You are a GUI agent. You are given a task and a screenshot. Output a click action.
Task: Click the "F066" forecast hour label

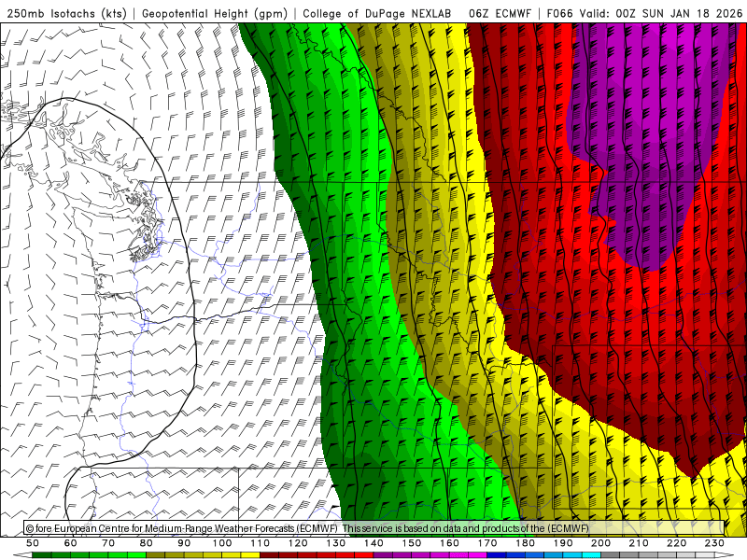pyautogui.click(x=559, y=14)
